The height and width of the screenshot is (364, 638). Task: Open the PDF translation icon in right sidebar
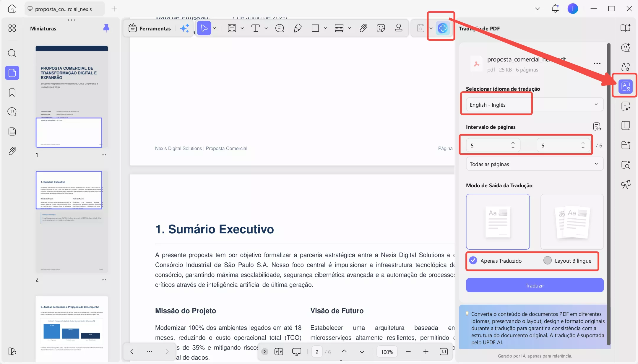point(625,87)
